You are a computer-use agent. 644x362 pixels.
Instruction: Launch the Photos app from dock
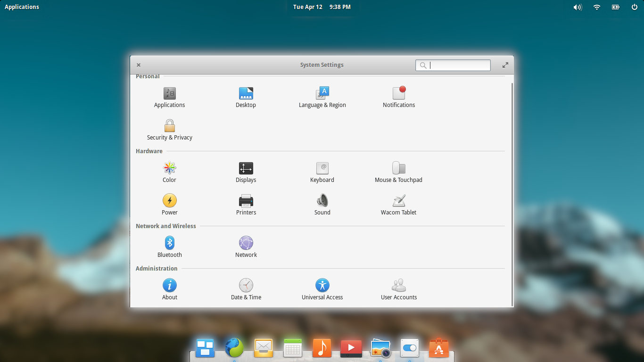click(380, 348)
